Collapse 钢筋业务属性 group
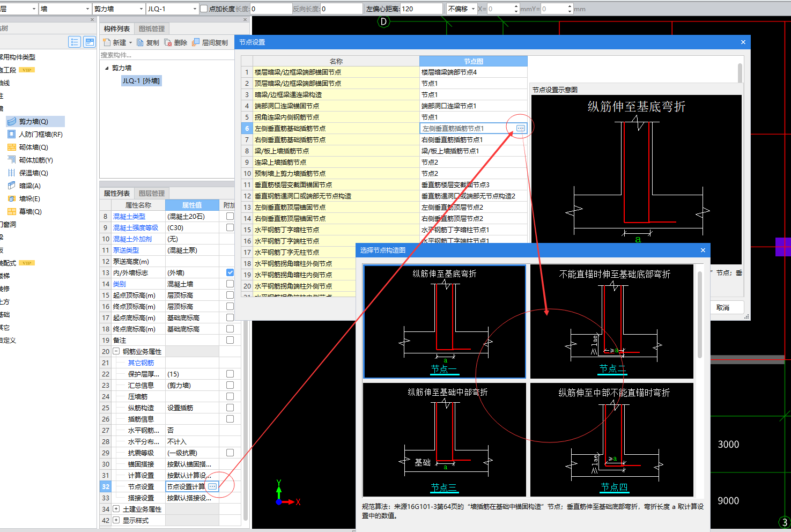The width and height of the screenshot is (791, 532). pyautogui.click(x=116, y=351)
